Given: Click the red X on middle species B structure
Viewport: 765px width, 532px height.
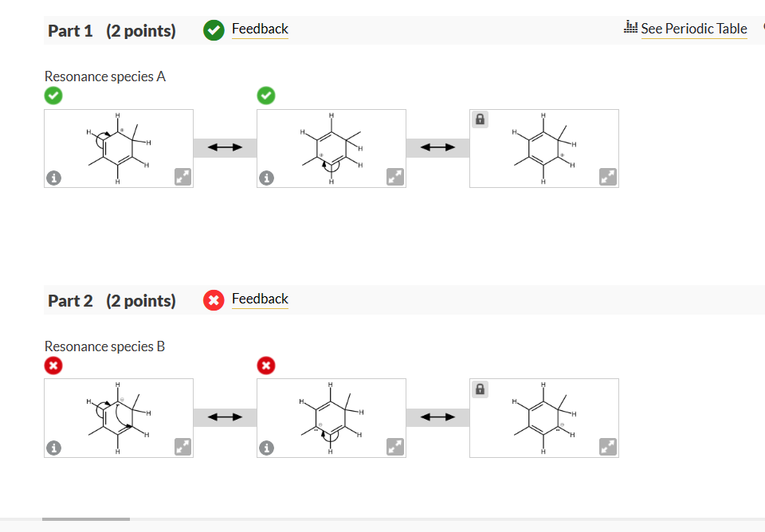Looking at the screenshot, I should (x=266, y=365).
